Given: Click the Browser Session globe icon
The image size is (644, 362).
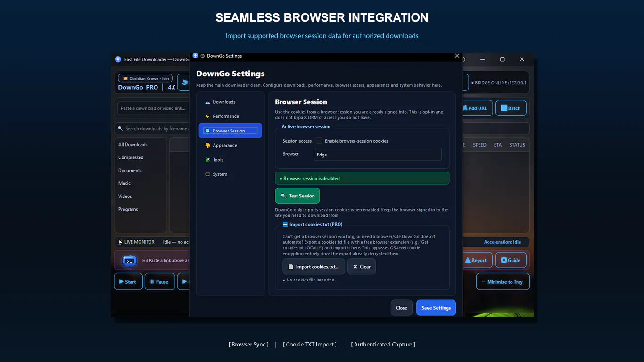Looking at the screenshot, I should point(207,131).
